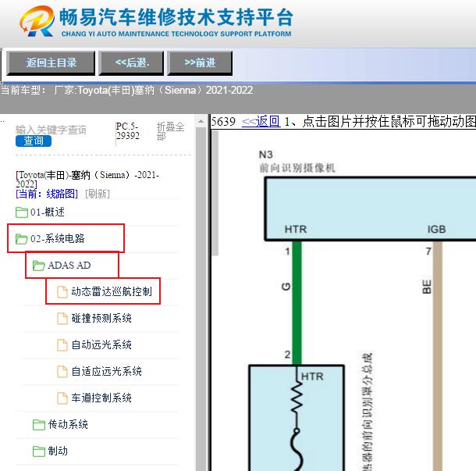The image size is (476, 471).
Task: Collapse the 02-系统电路 tree item
Action: click(x=58, y=238)
